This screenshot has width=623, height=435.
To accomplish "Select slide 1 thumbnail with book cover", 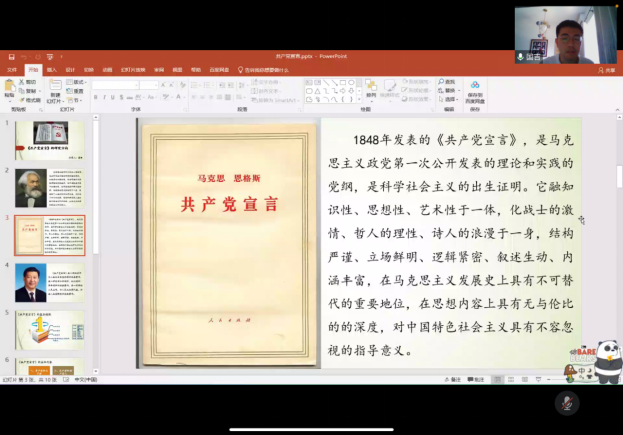I will coord(50,141).
